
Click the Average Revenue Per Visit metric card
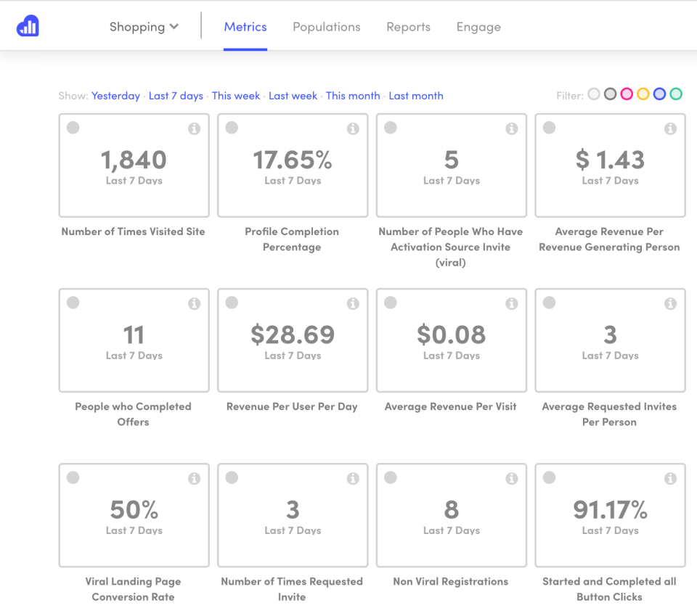(x=451, y=340)
